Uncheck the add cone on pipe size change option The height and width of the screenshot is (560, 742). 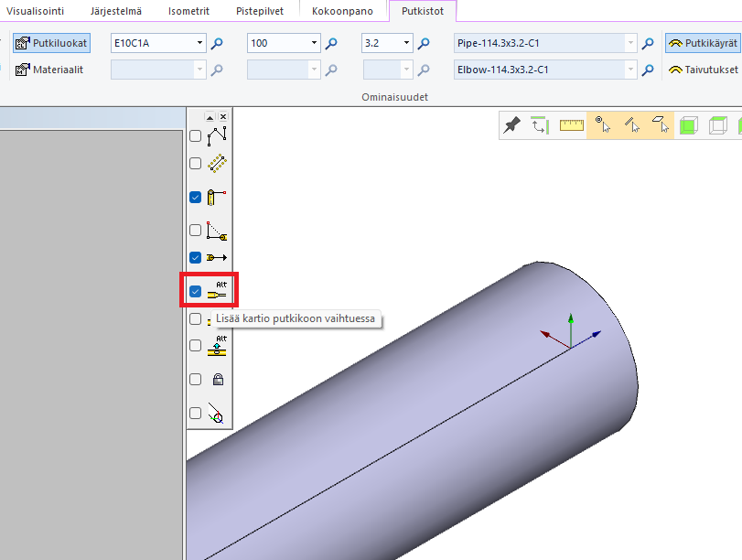[195, 292]
